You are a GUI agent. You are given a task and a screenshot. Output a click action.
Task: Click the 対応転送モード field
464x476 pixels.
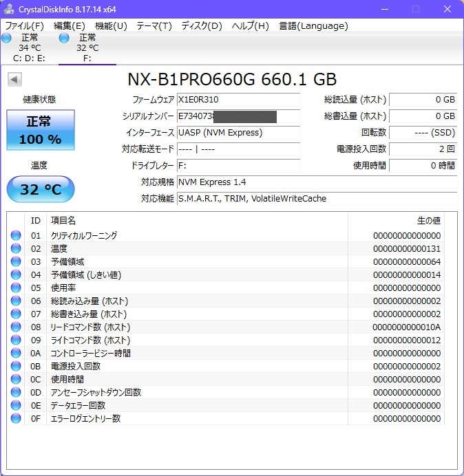click(x=238, y=149)
